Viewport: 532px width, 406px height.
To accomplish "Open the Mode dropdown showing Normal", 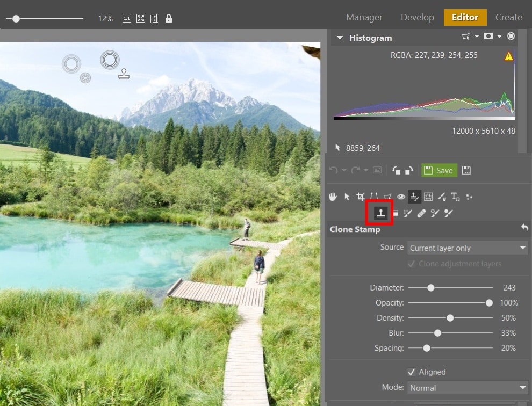I will coord(467,388).
